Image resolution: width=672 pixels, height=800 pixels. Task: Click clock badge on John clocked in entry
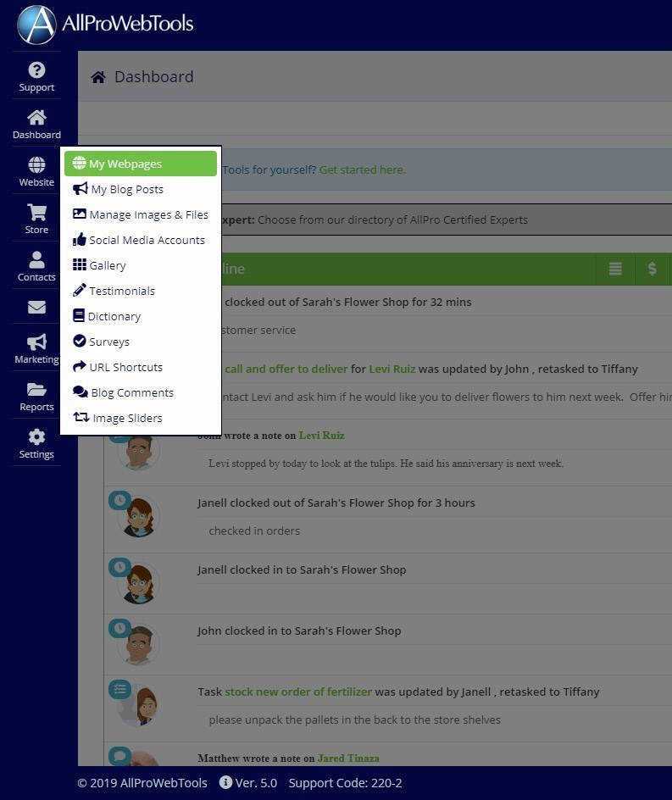(x=119, y=629)
